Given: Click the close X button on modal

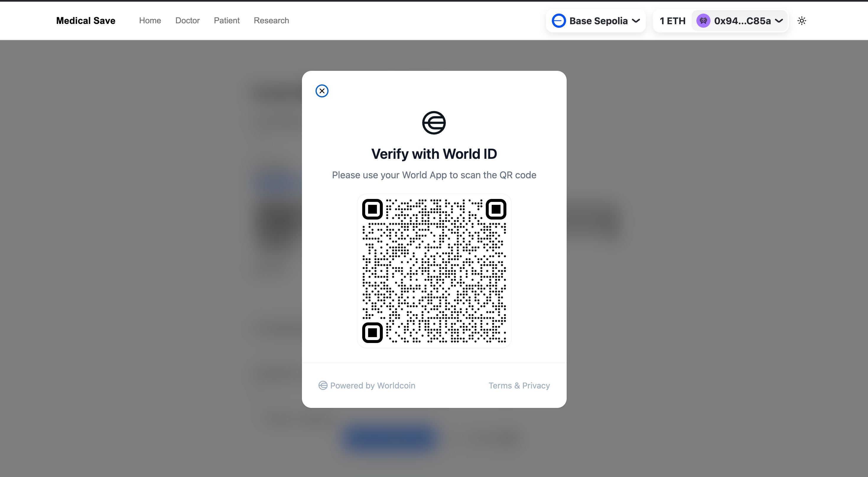Looking at the screenshot, I should click(321, 90).
